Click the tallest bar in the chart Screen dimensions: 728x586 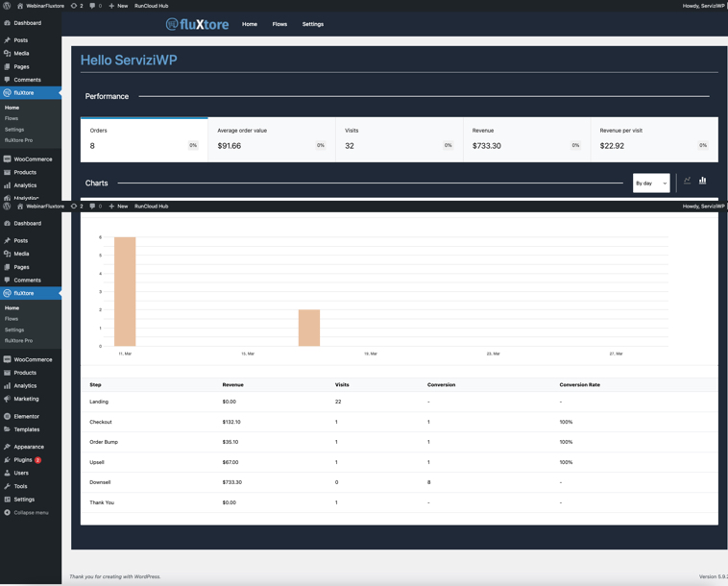[125, 291]
